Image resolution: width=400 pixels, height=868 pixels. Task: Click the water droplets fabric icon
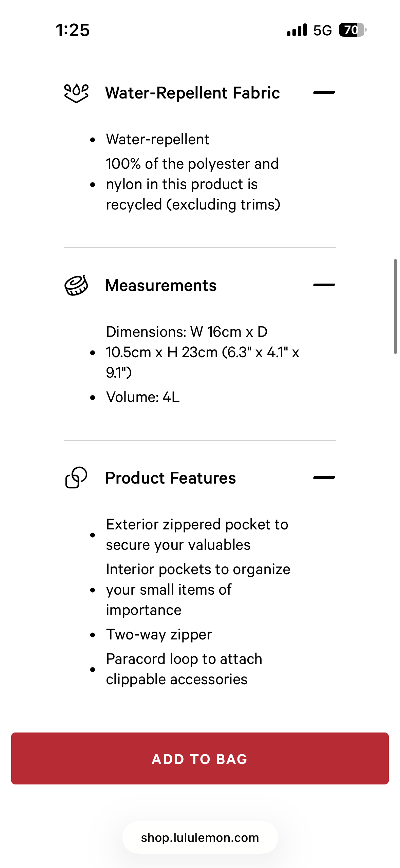coord(76,93)
